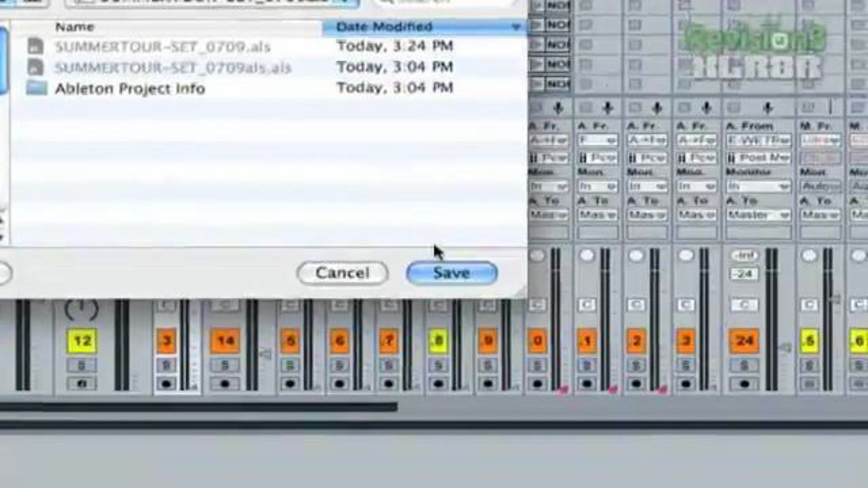Solo track 14 with S button
The image size is (868, 488).
pos(225,365)
